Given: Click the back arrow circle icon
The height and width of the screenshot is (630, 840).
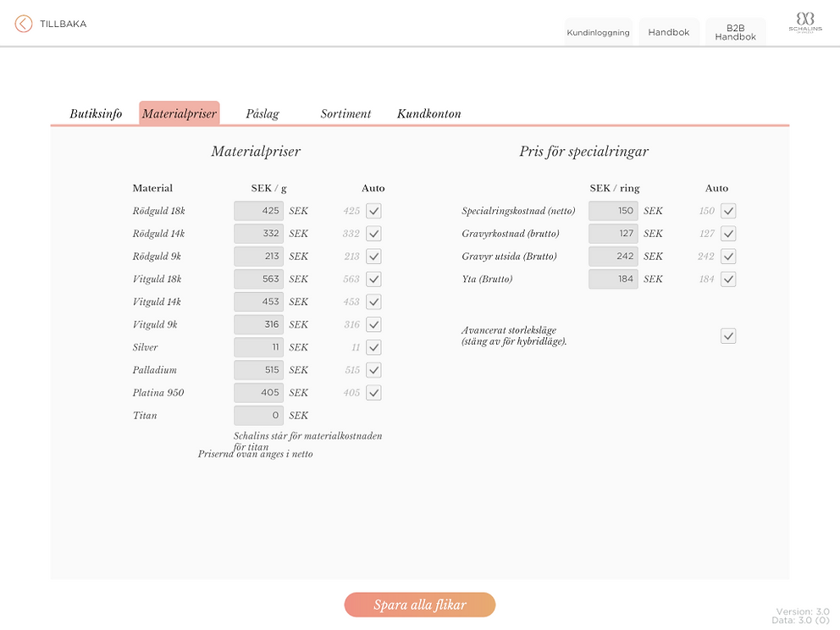Looking at the screenshot, I should coord(24,24).
